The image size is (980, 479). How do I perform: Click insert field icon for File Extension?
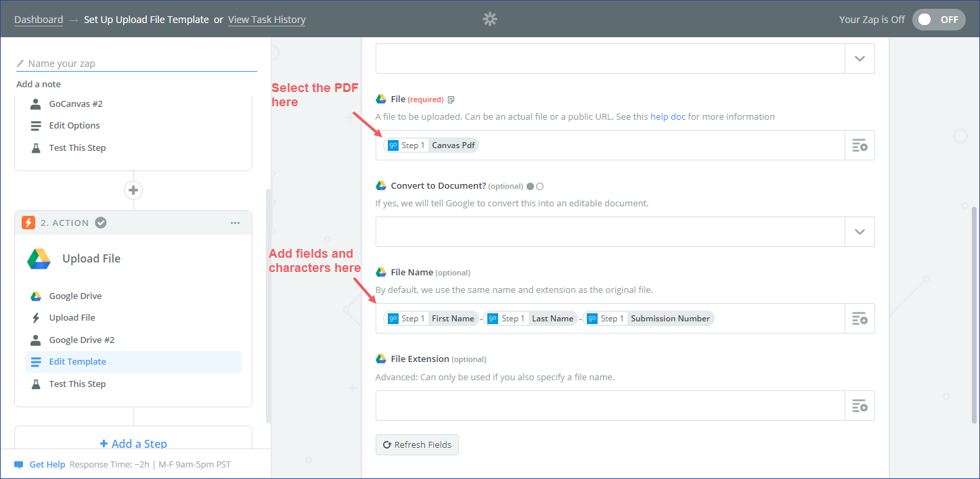pos(860,406)
